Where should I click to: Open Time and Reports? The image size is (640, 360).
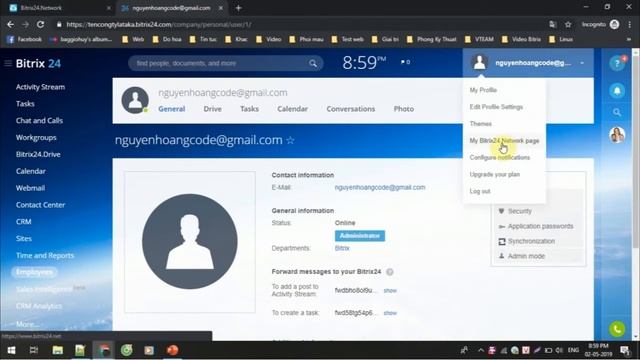(x=45, y=256)
